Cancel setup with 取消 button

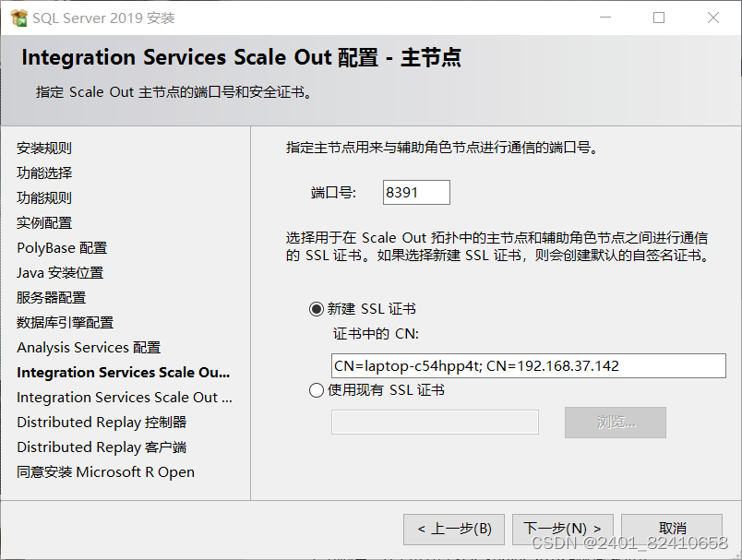[672, 529]
